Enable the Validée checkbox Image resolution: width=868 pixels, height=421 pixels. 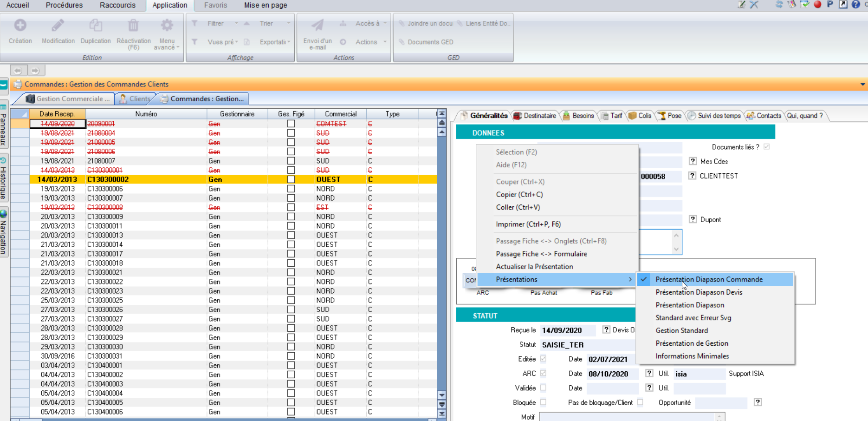[x=543, y=388]
